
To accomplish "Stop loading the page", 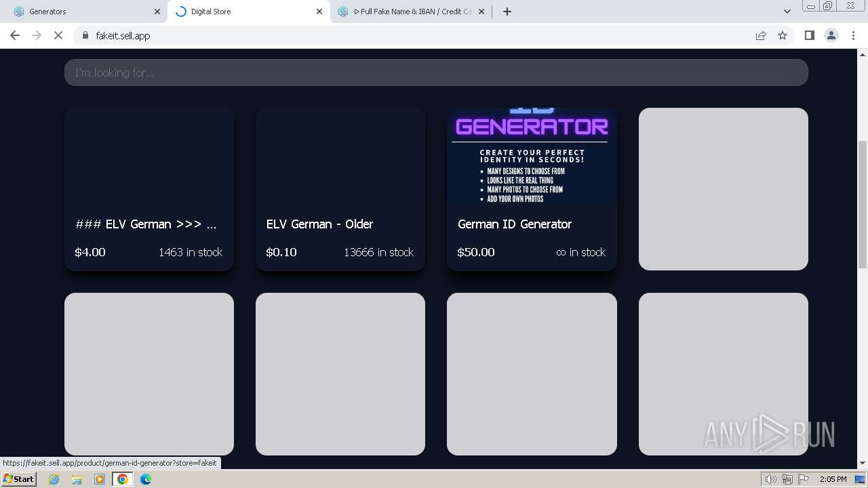I will [58, 35].
